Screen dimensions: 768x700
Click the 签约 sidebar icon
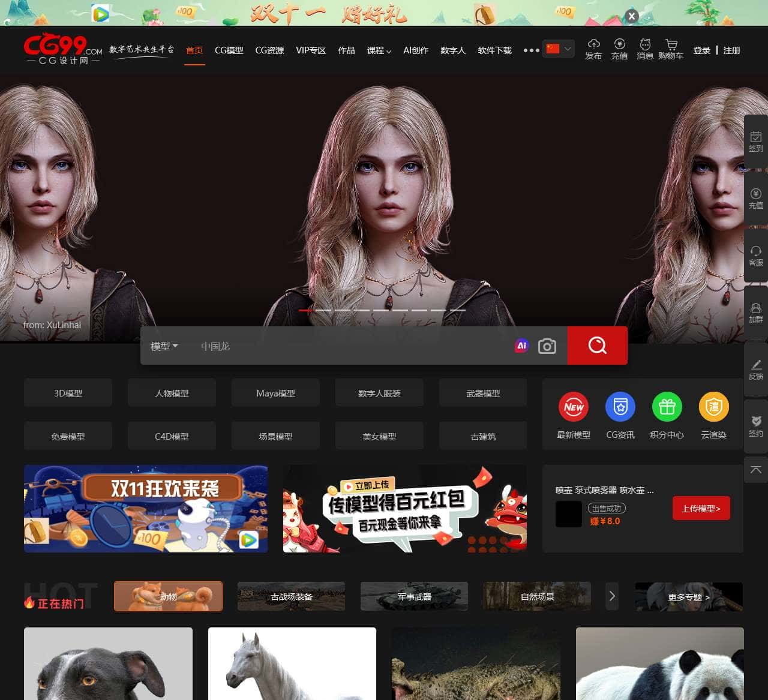click(756, 426)
